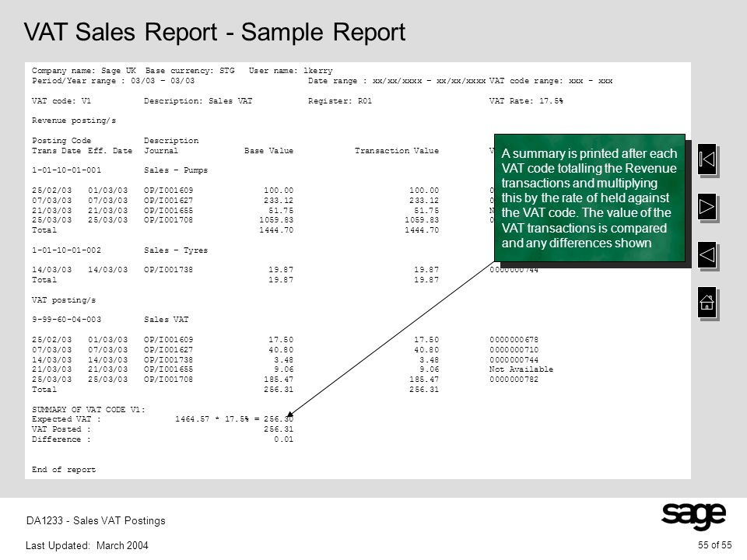Click the Not Available reference in VAT postings
Viewport: 747px width, 560px height.
tap(521, 369)
